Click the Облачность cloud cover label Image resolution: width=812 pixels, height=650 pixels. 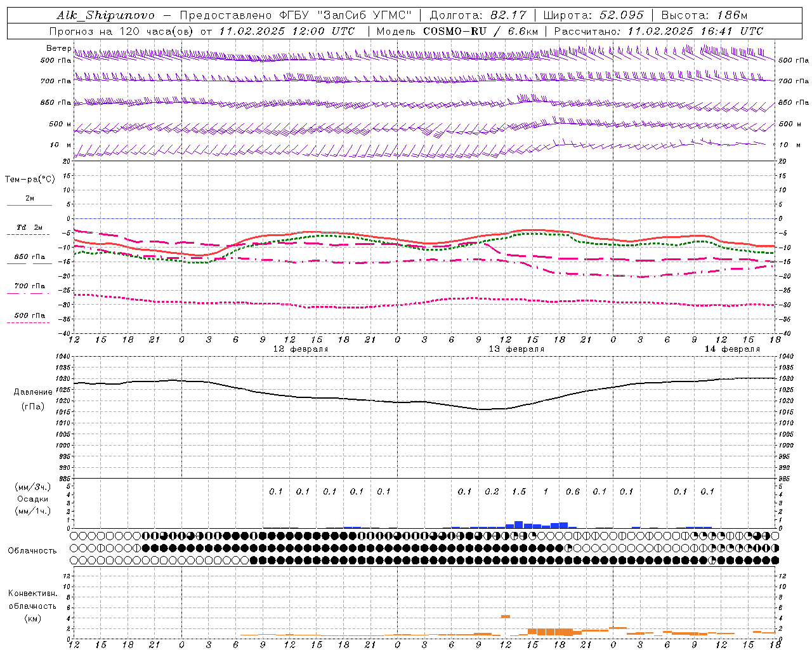32,551
